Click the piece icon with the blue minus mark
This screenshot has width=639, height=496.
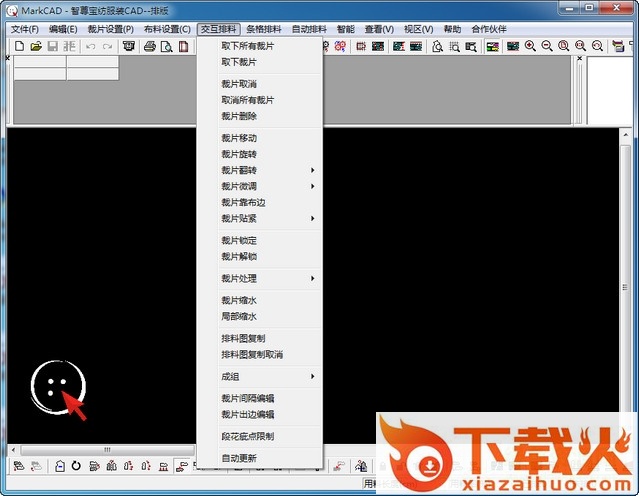60,465
